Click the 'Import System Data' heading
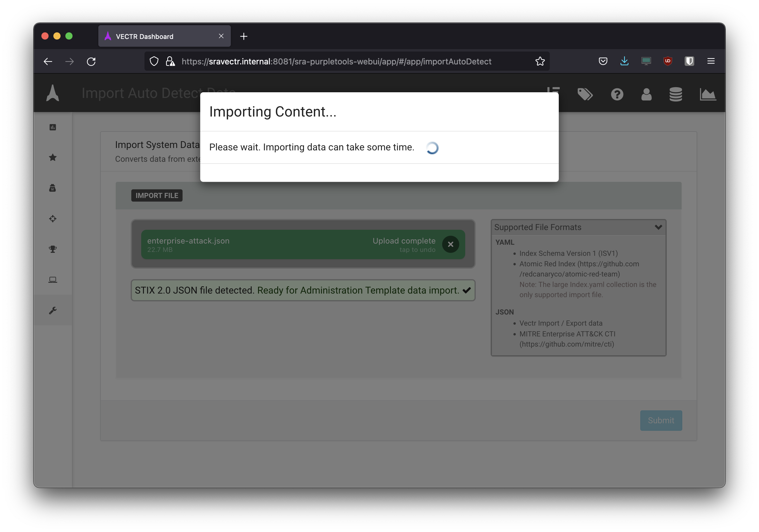This screenshot has height=532, width=759. [x=157, y=145]
